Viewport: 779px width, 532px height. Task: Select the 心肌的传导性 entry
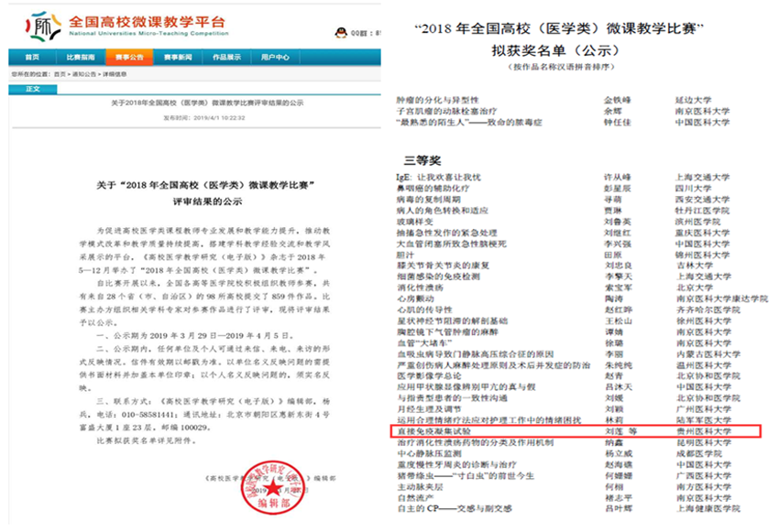coord(423,309)
